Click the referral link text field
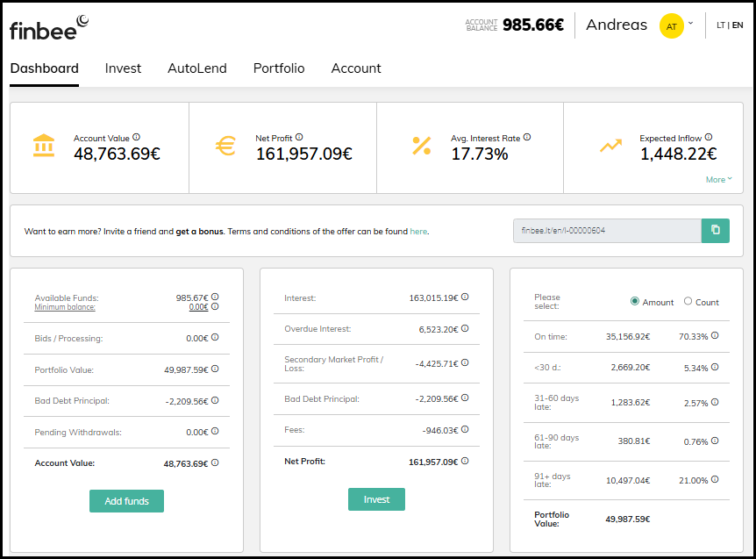The width and height of the screenshot is (756, 559). (606, 231)
